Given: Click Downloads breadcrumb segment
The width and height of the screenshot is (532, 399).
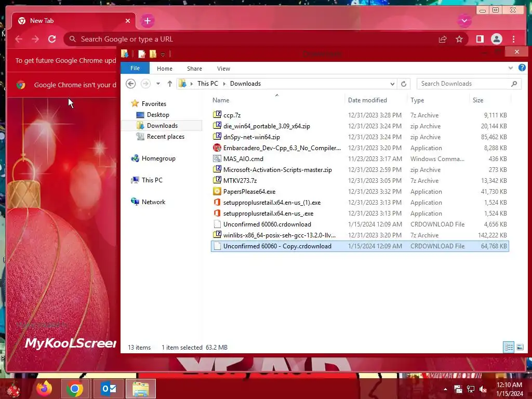Looking at the screenshot, I should pyautogui.click(x=245, y=84).
